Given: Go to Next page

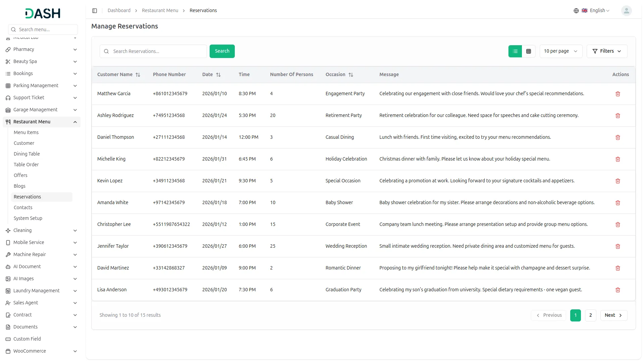Looking at the screenshot, I should tap(613, 315).
